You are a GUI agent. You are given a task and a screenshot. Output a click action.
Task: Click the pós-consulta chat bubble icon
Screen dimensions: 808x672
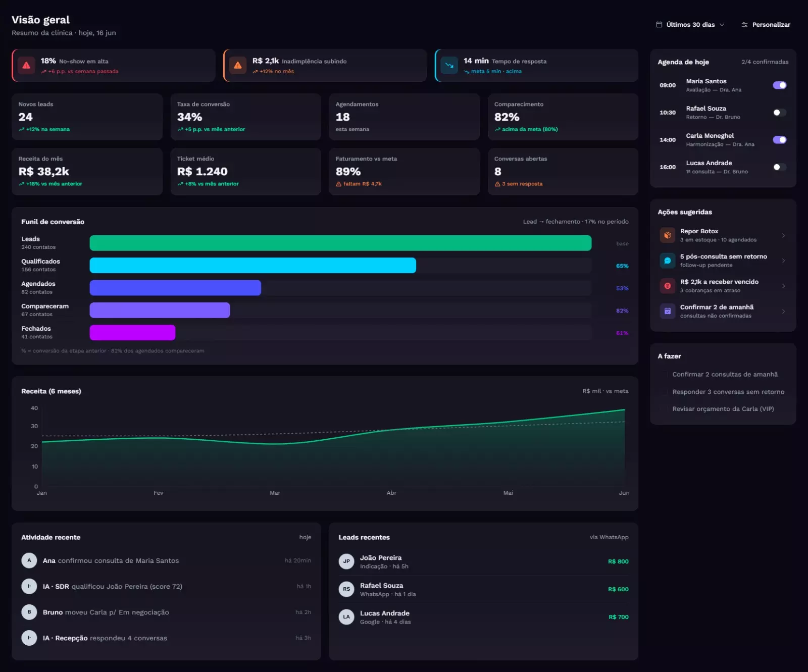click(668, 261)
